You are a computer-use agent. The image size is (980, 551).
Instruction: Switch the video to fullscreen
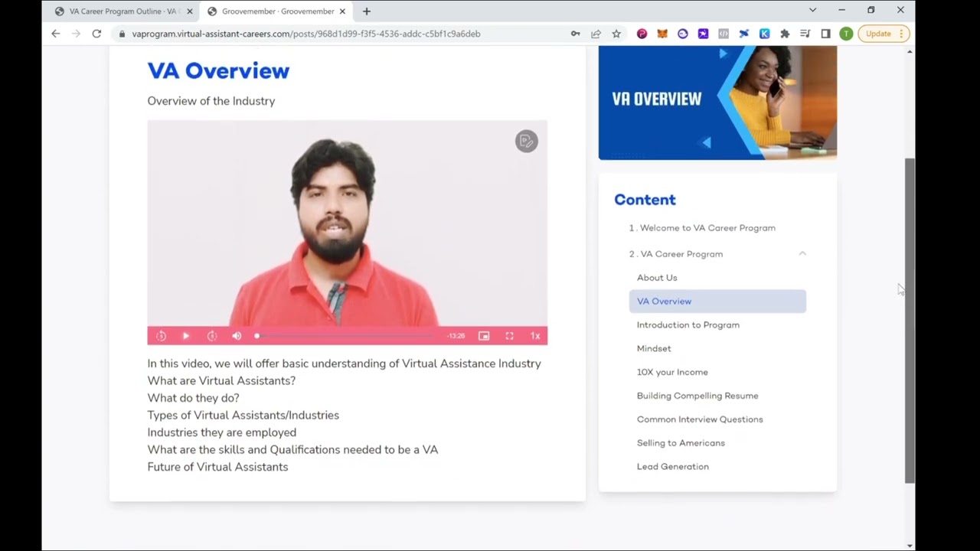click(509, 336)
